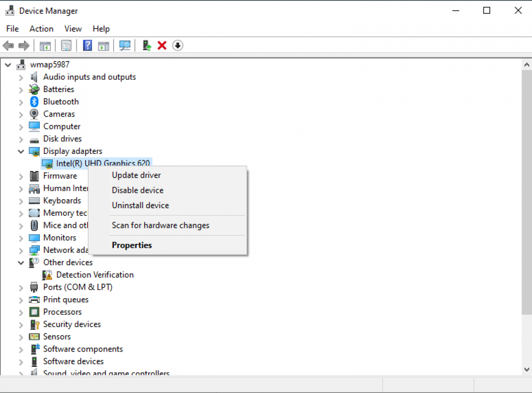This screenshot has height=393, width=532.
Task: Select Intel(R) UHD Graphics 620 device
Action: click(x=103, y=163)
